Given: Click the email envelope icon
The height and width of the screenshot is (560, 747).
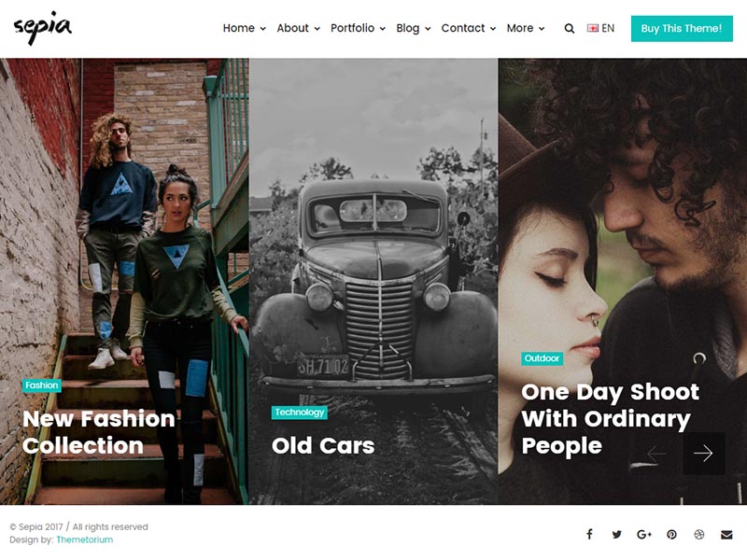Looking at the screenshot, I should [x=726, y=534].
